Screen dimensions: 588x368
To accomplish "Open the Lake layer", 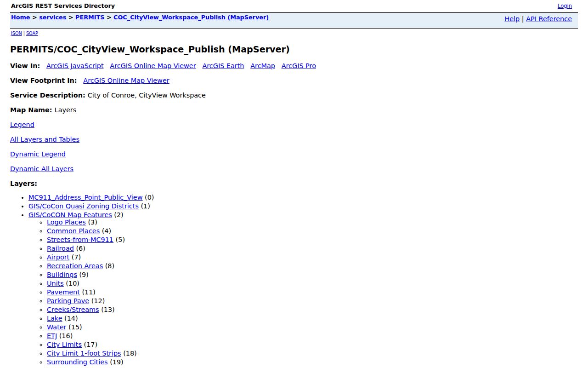I will (54, 318).
